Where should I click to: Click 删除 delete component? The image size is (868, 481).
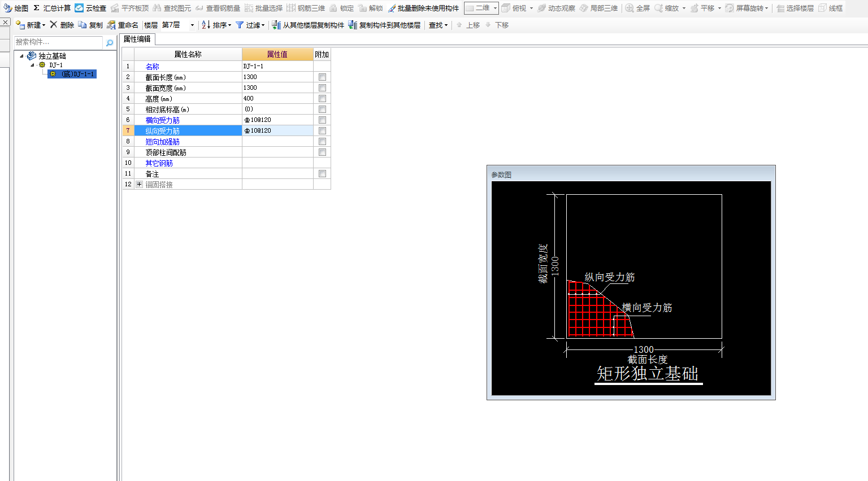[62, 25]
